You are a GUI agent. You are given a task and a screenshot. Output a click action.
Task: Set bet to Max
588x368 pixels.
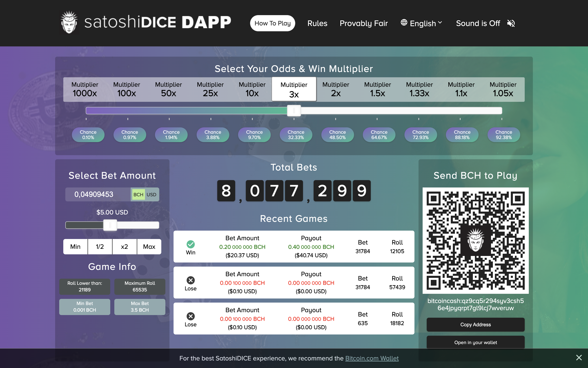149,247
